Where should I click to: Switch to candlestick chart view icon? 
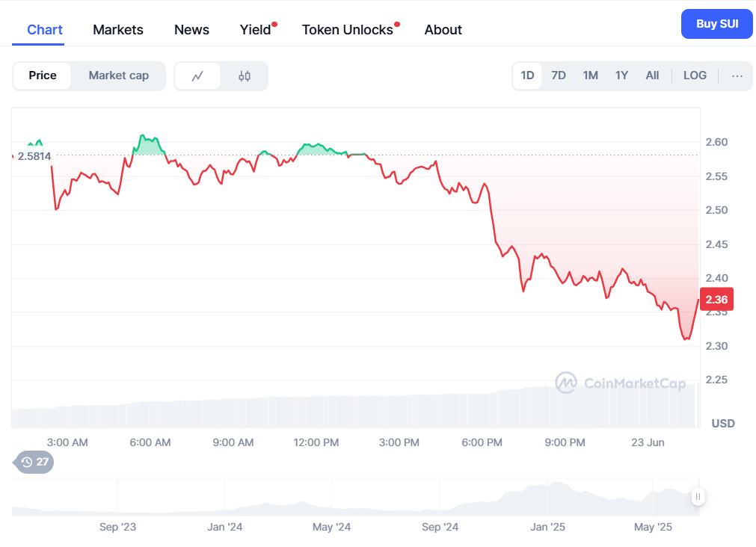[x=245, y=76]
